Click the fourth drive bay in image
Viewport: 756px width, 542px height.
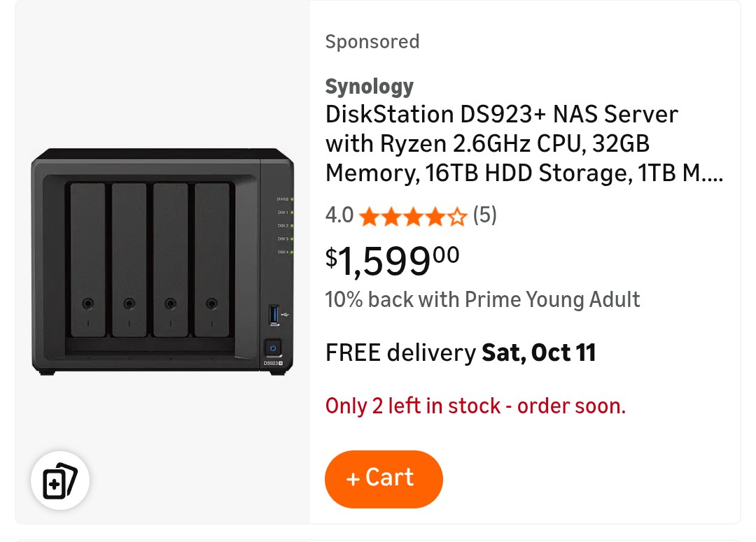click(211, 259)
